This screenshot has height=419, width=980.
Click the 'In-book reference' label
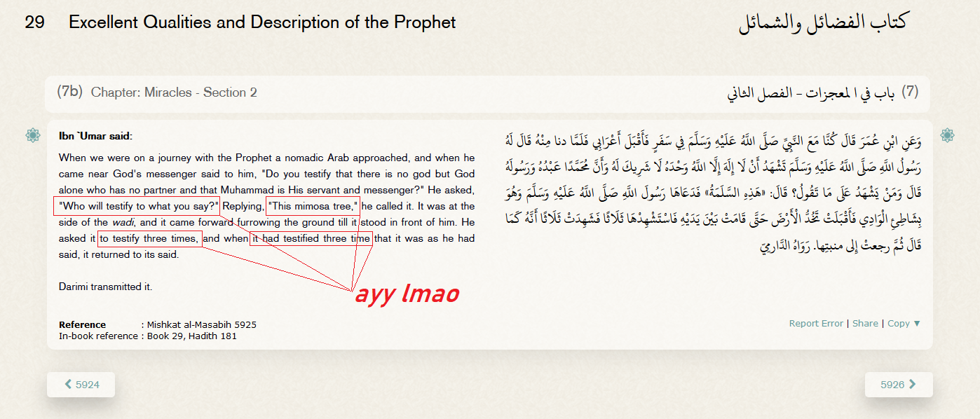pos(98,336)
